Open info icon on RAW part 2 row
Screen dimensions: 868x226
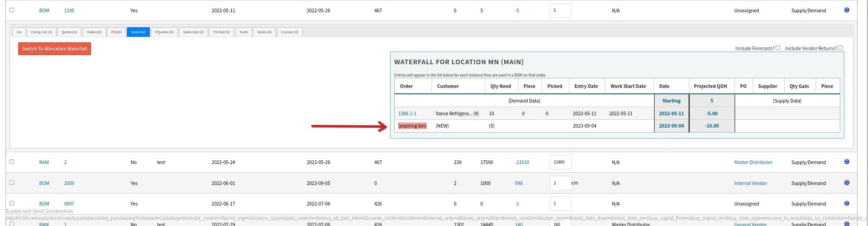click(847, 162)
